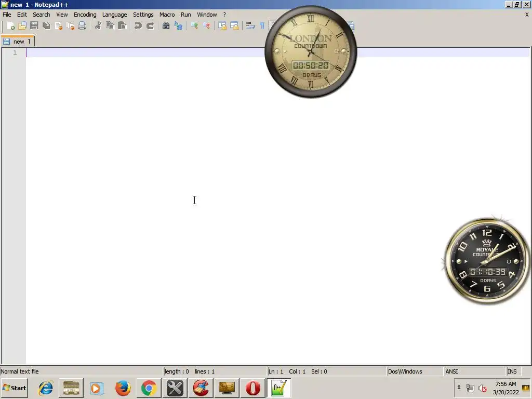Click the network tray icon
Screen dimensions: 532x399
[470, 388]
